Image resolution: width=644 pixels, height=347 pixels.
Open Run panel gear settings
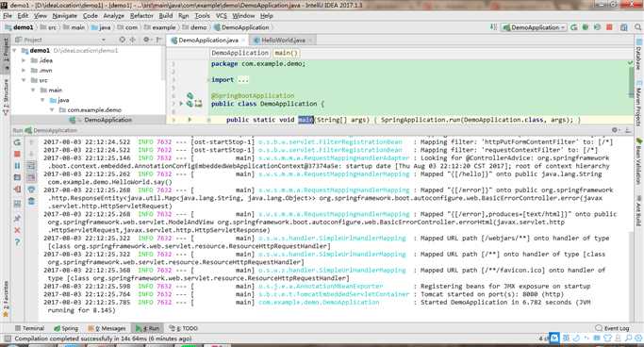[x=616, y=130]
